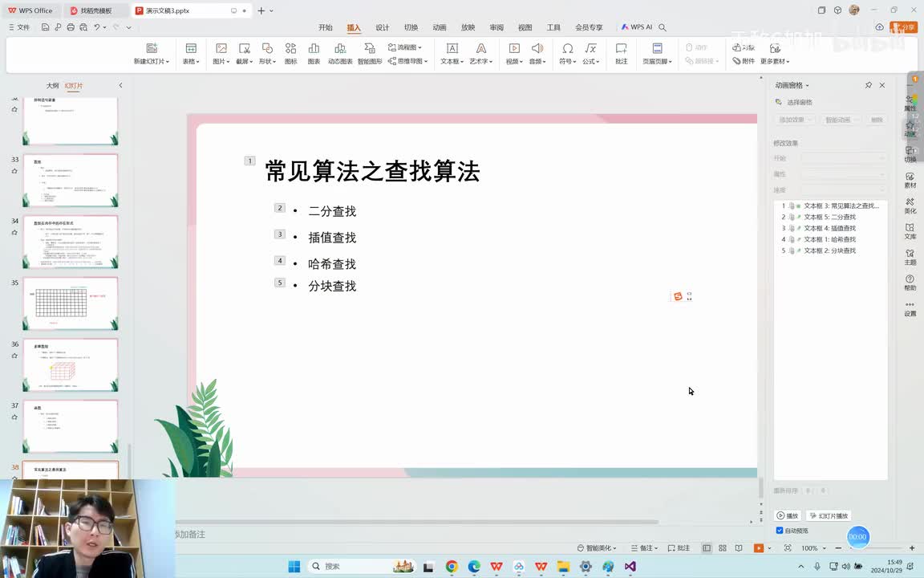
Task: Click the fit-to-window zoom icon
Action: click(788, 548)
